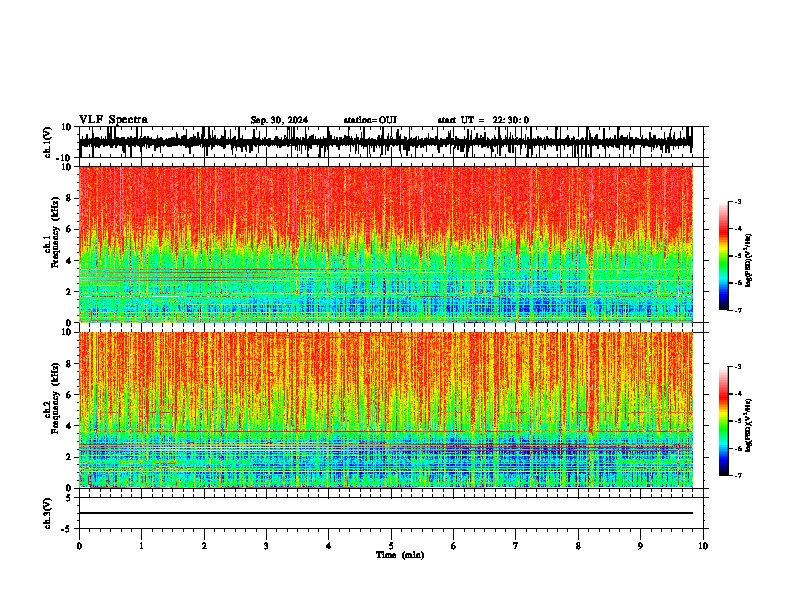Click the ch.1 spectrogram color scale bar
The height and width of the screenshot is (612, 792).
tap(724, 256)
